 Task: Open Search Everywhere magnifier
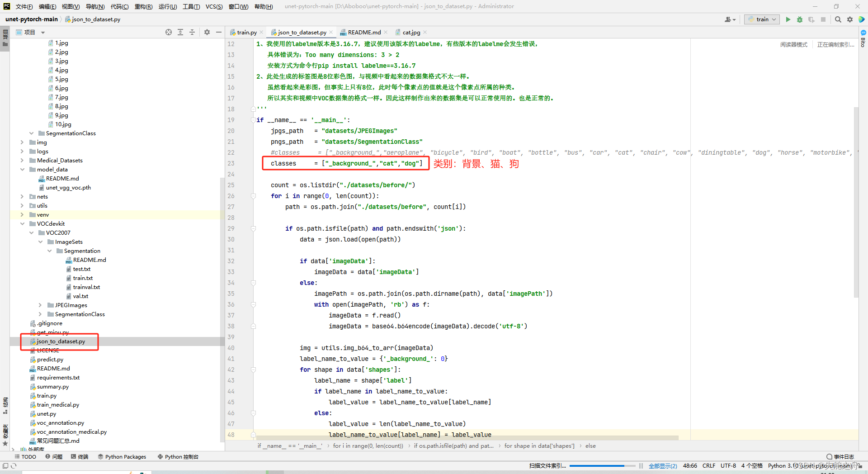pos(838,19)
